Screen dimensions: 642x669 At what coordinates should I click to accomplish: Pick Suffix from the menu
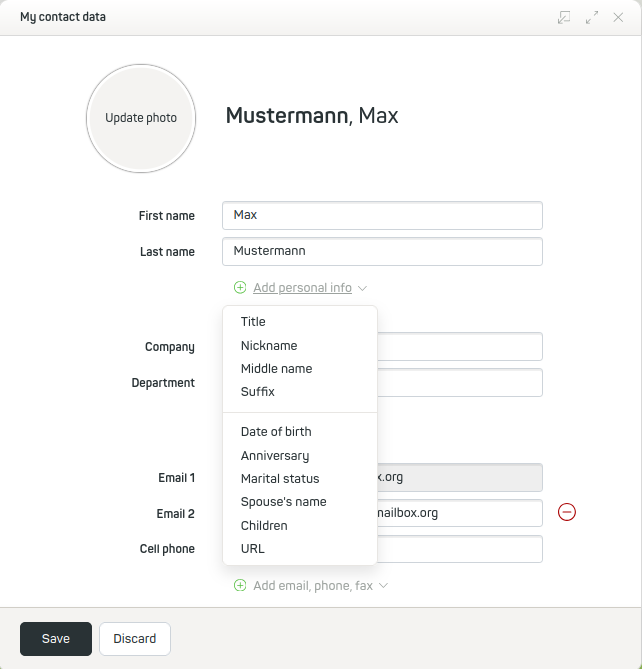[x=257, y=392]
